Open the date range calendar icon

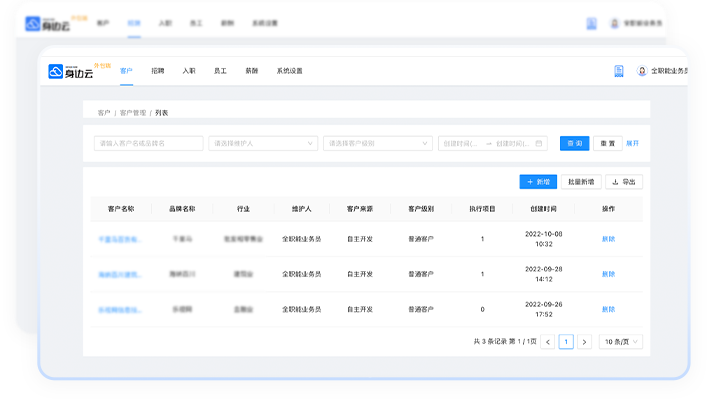point(538,143)
